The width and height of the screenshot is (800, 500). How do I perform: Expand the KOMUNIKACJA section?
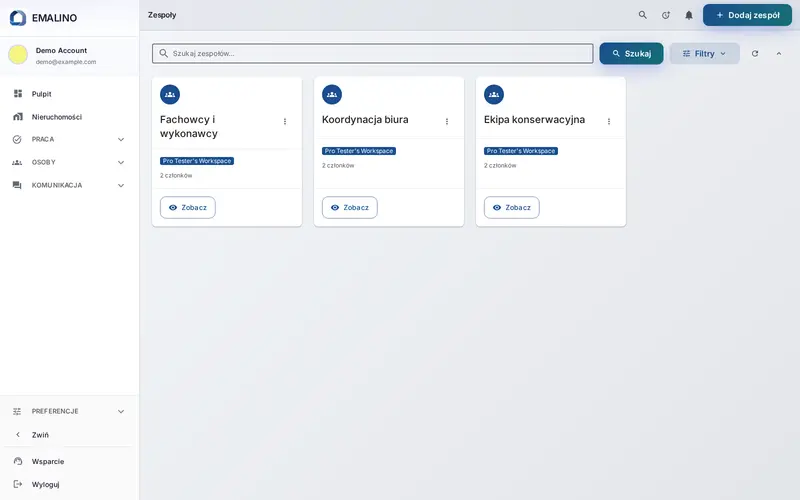(69, 185)
